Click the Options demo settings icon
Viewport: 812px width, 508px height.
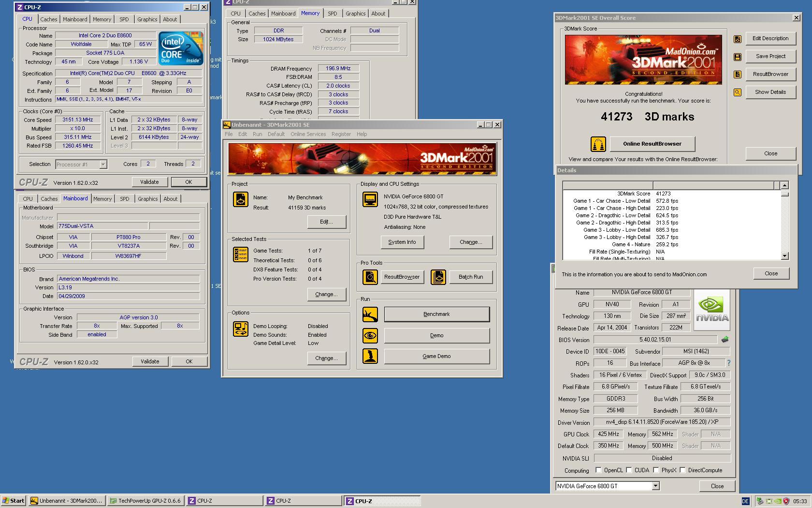[240, 329]
